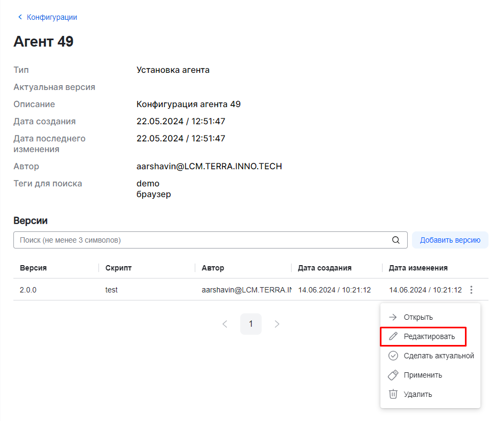Click the Скрипт column header
This screenshot has height=421, width=504.
tap(118, 268)
